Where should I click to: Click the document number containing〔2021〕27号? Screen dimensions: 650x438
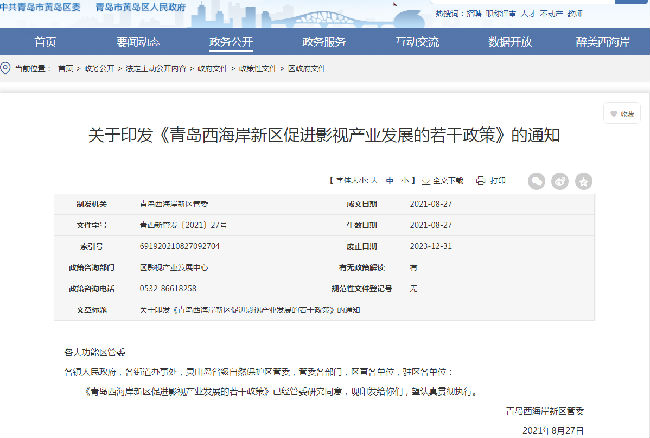[183, 225]
